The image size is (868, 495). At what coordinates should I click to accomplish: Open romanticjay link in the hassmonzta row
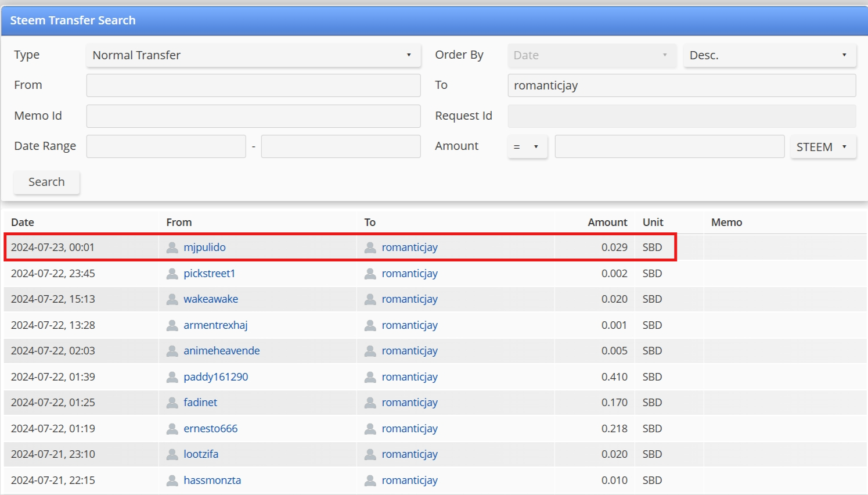410,480
